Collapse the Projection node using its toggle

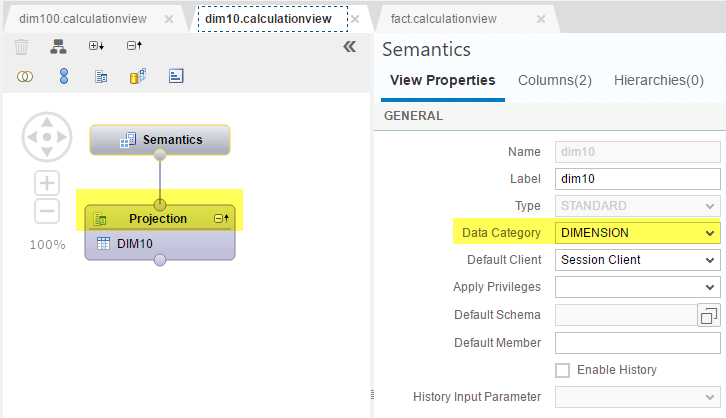coord(221,218)
